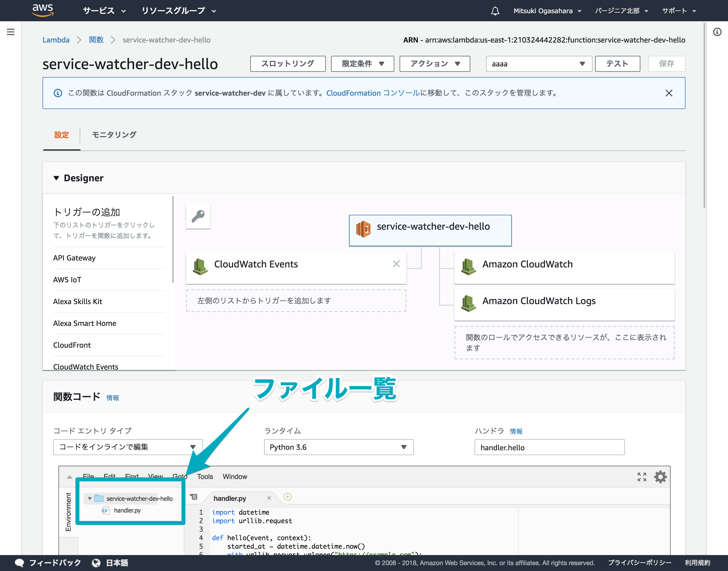
Task: Open the サポート menu
Action: (x=679, y=11)
